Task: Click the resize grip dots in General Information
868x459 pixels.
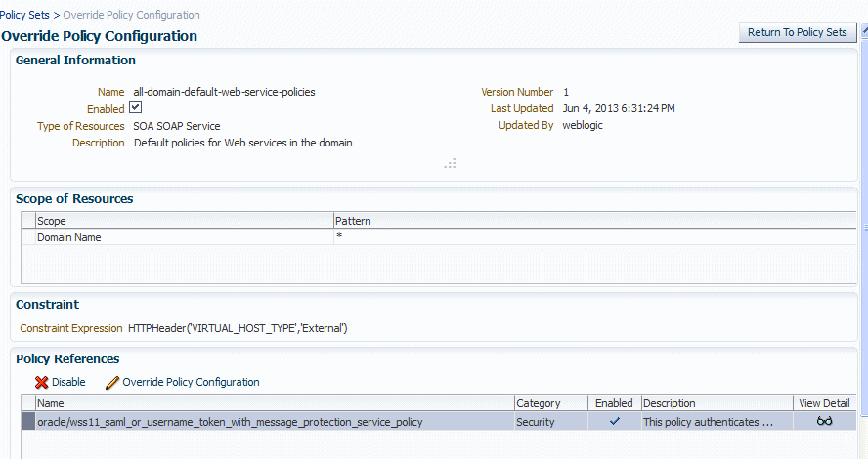Action: [x=450, y=164]
